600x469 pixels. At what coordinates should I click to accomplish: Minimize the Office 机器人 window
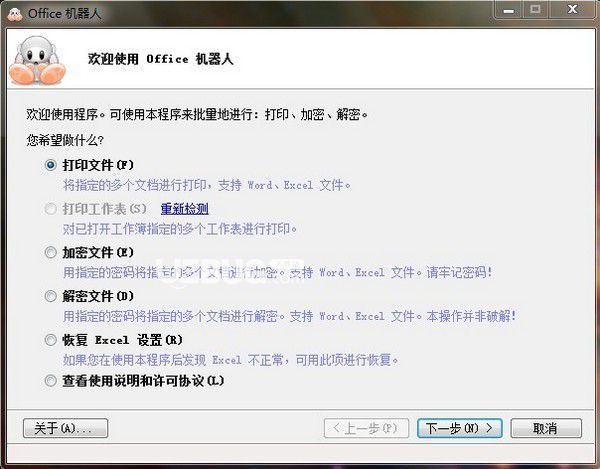(509, 10)
